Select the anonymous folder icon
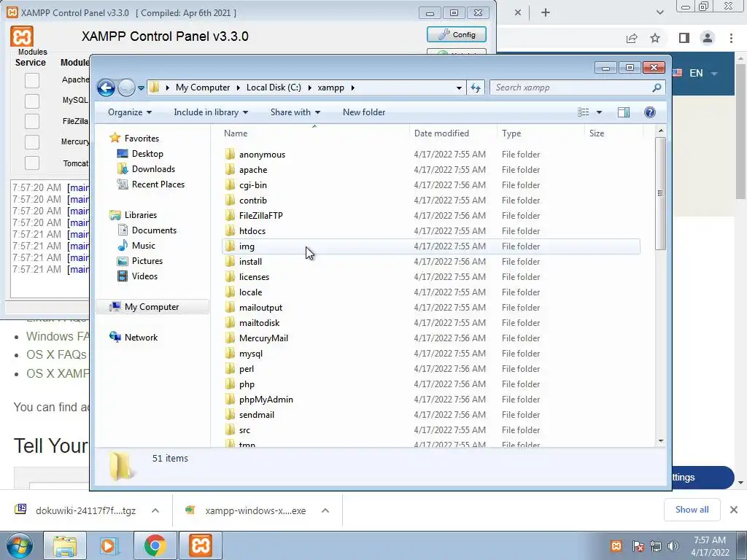Image resolution: width=747 pixels, height=560 pixels. (230, 154)
